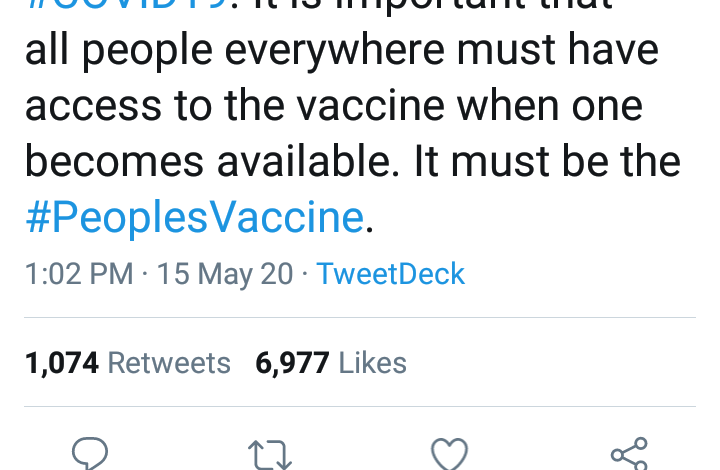Open the #PeoplesVaccine hashtag
The height and width of the screenshot is (470, 720).
194,217
